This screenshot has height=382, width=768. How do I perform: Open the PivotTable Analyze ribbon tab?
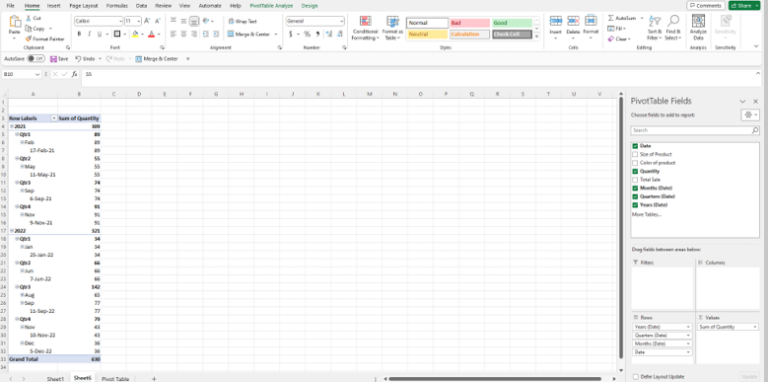click(271, 6)
